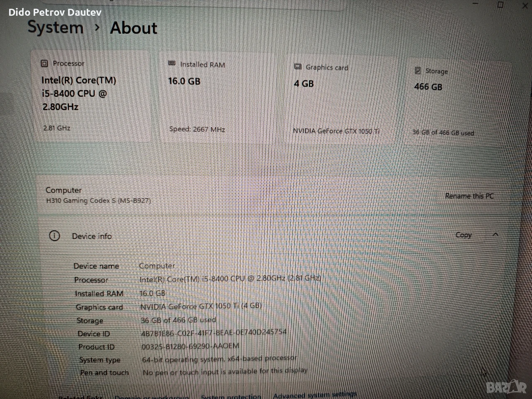Click 36 GB of 466 GB used card text
Viewport: 532px width, 399px height.
(x=443, y=133)
